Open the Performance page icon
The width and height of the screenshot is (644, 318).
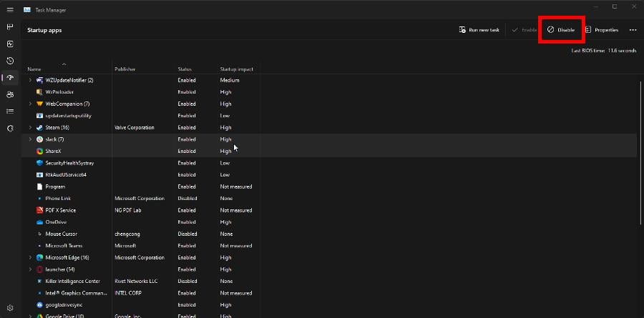tap(10, 44)
